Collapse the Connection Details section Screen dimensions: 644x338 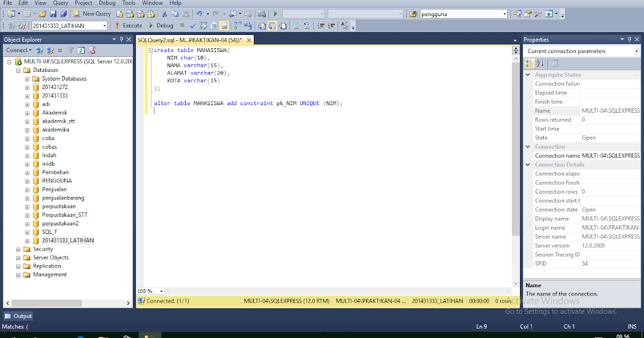[528, 165]
